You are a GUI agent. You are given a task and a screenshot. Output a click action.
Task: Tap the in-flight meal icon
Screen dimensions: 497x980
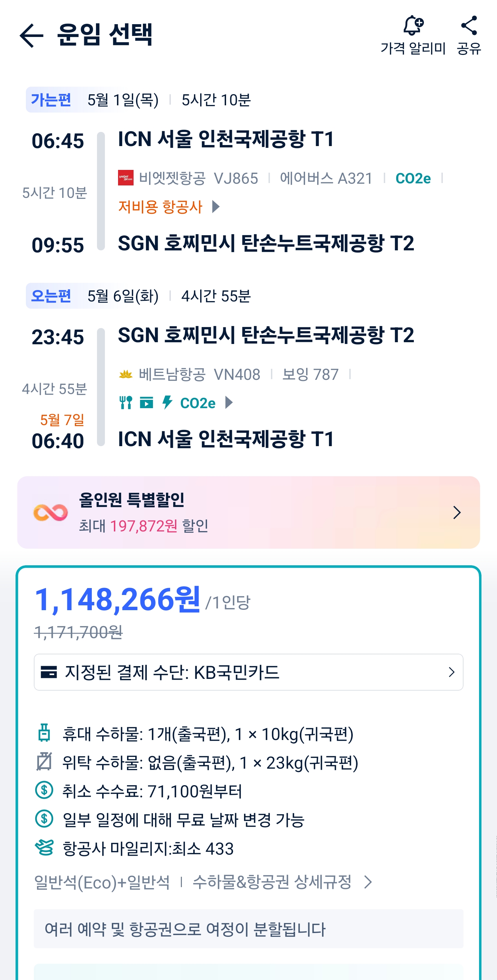(126, 403)
